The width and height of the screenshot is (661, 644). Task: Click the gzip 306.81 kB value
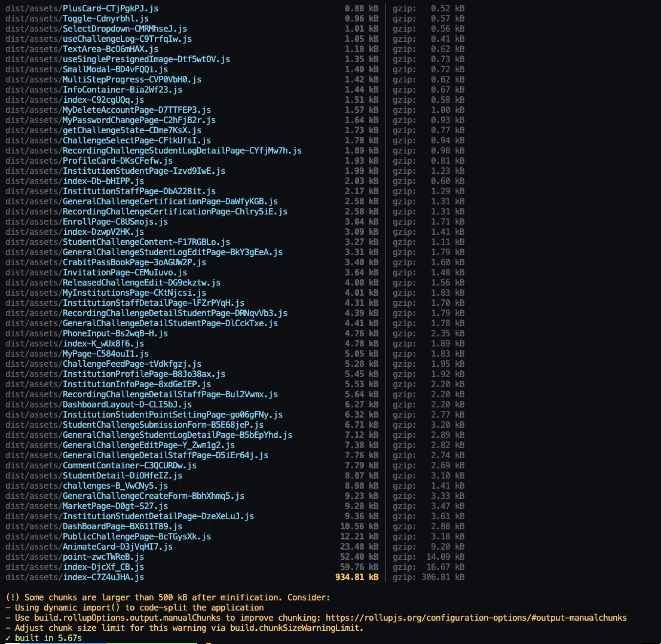pos(429,577)
